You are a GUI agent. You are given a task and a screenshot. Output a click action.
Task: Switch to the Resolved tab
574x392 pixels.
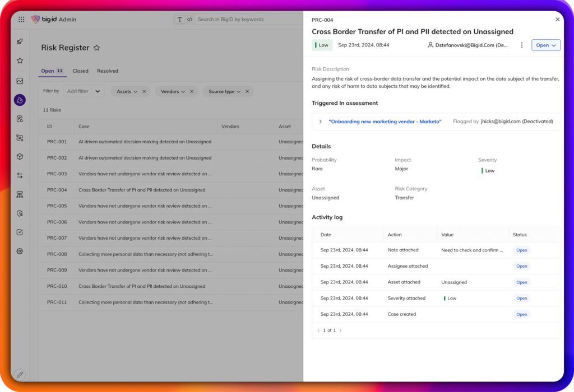pyautogui.click(x=108, y=71)
